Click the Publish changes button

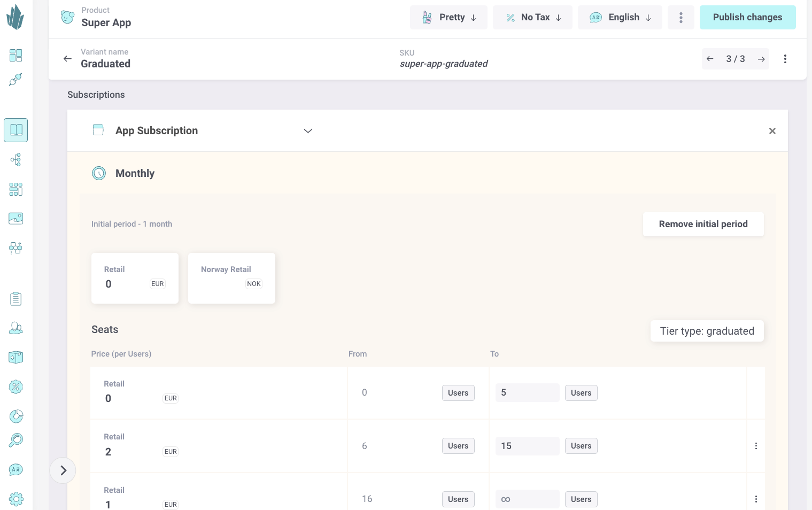pos(747,17)
